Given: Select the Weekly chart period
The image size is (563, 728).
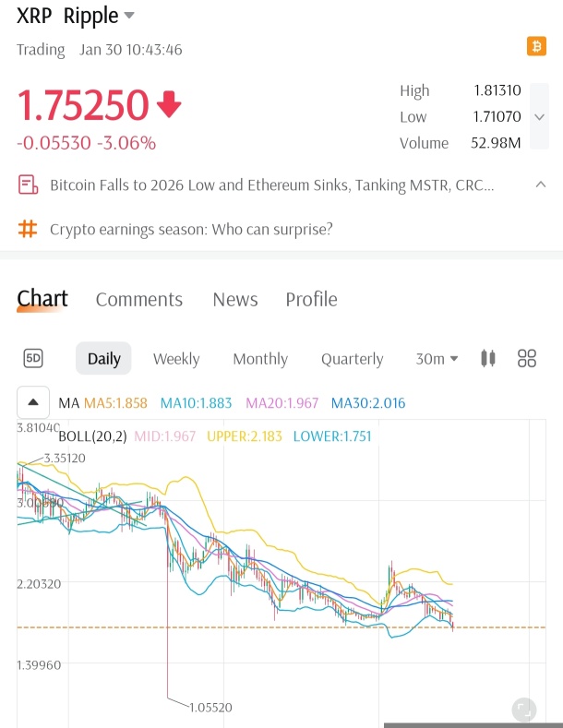Looking at the screenshot, I should click(176, 358).
